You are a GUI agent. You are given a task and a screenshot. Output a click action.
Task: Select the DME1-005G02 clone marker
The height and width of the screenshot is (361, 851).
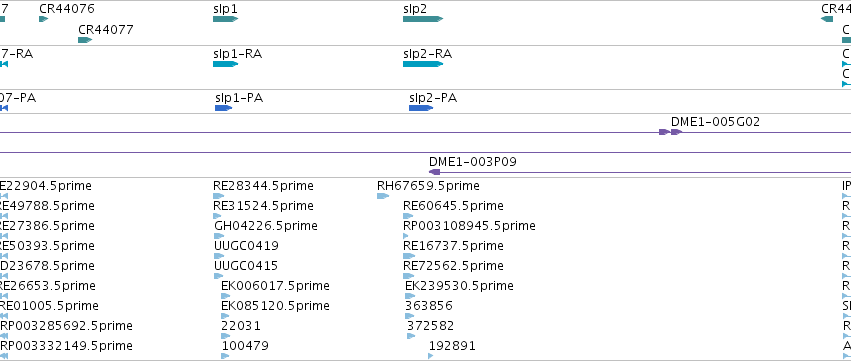click(x=670, y=132)
